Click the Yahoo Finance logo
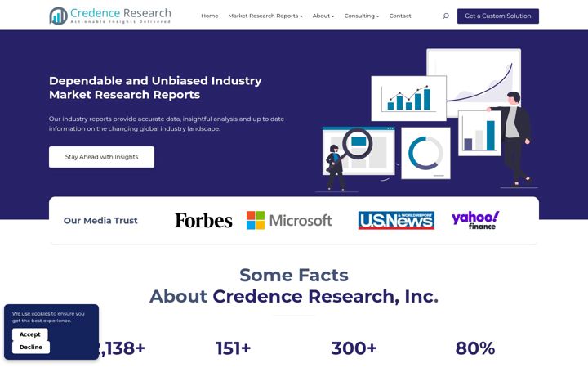This screenshot has width=588, height=368. 475,221
